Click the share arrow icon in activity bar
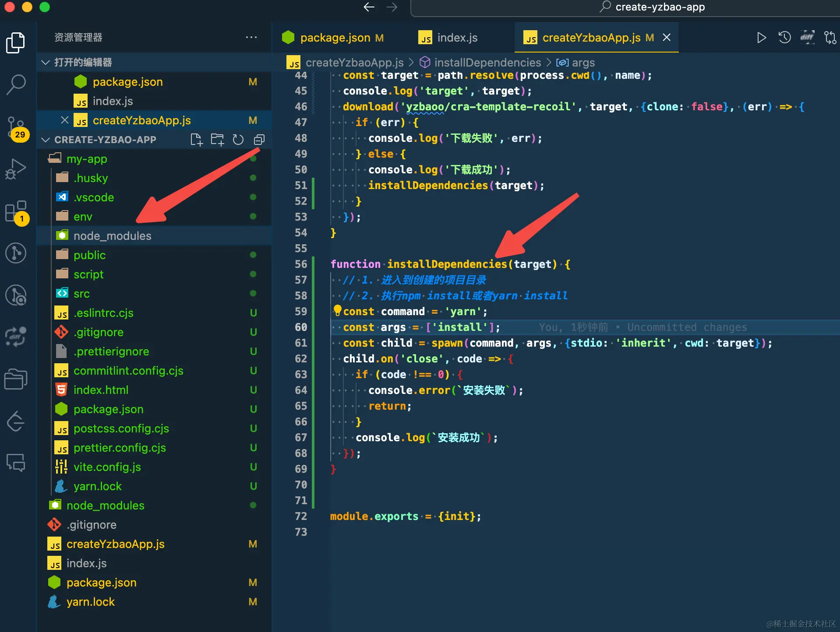The height and width of the screenshot is (632, 840). coord(16,421)
